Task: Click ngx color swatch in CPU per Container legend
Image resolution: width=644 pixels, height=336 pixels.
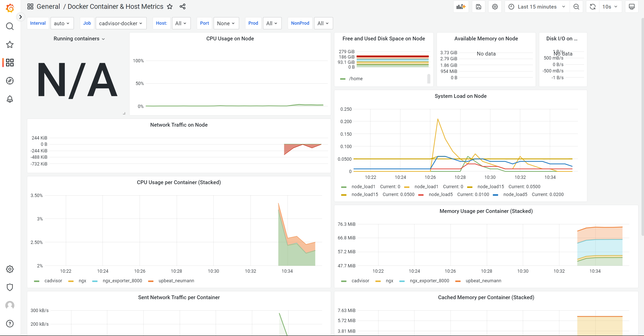Action: point(71,281)
